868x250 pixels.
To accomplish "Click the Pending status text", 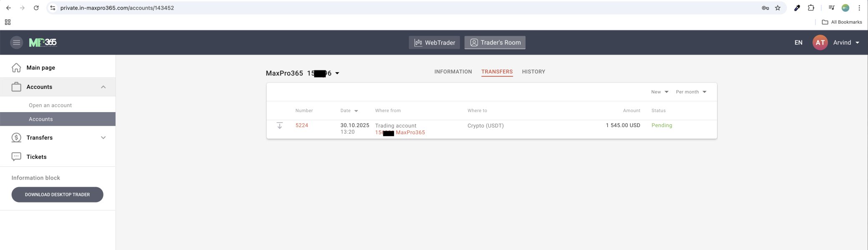I will pos(662,125).
